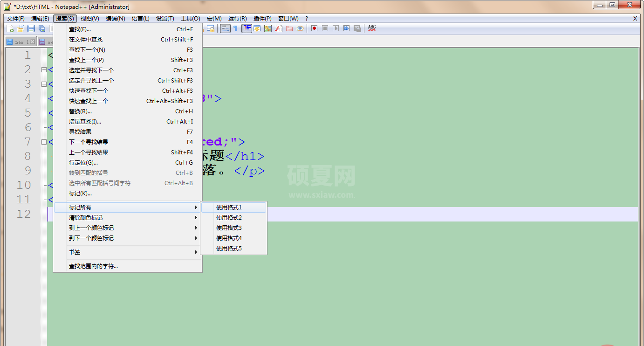Open the Function List icon
This screenshot has height=346, width=644.
(279, 28)
